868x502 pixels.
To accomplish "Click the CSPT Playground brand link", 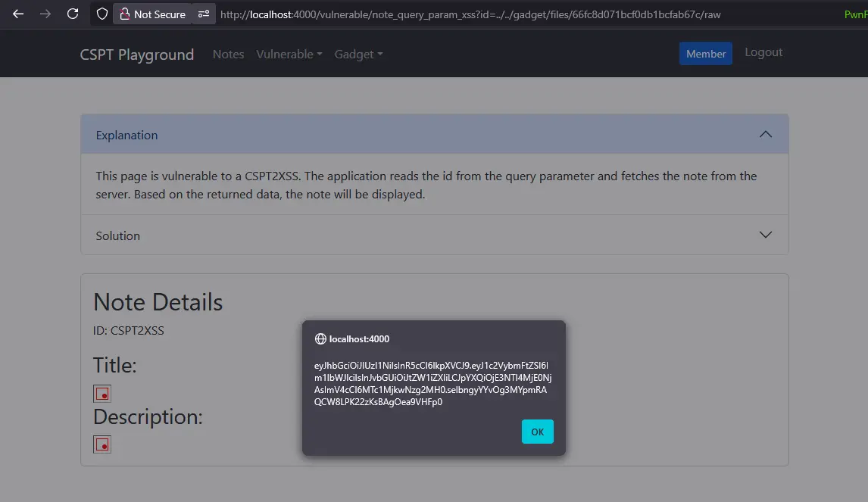I will point(137,55).
